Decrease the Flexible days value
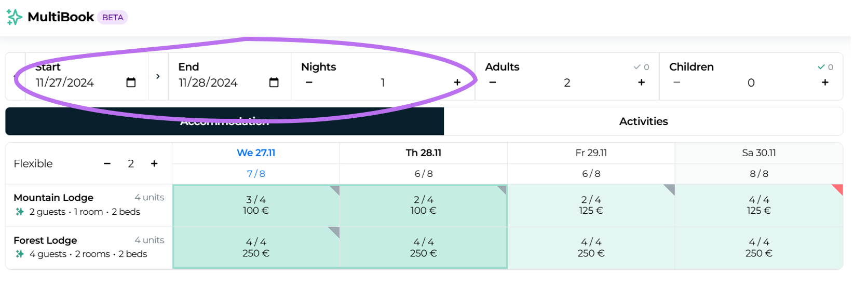Screen dimensions: 868x290 coord(107,163)
